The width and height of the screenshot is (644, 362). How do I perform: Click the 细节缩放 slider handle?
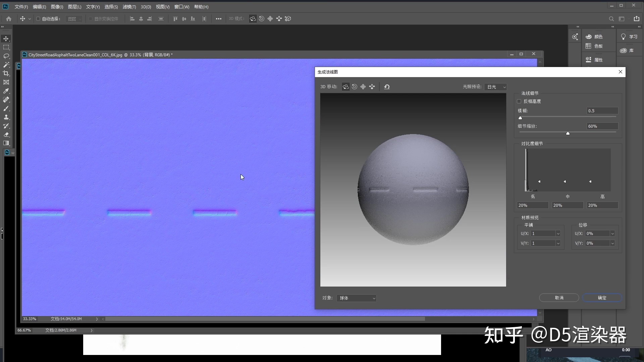point(568,133)
